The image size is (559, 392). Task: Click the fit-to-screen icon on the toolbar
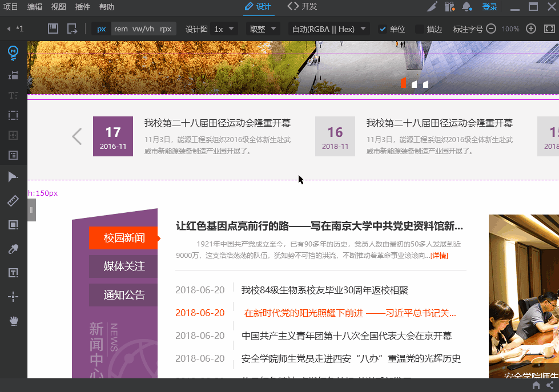tap(549, 27)
